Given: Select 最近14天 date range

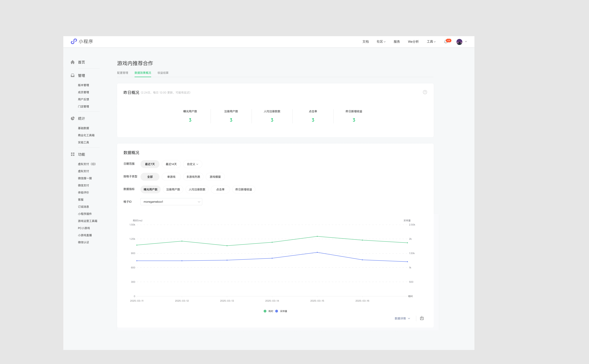Looking at the screenshot, I should (171, 164).
